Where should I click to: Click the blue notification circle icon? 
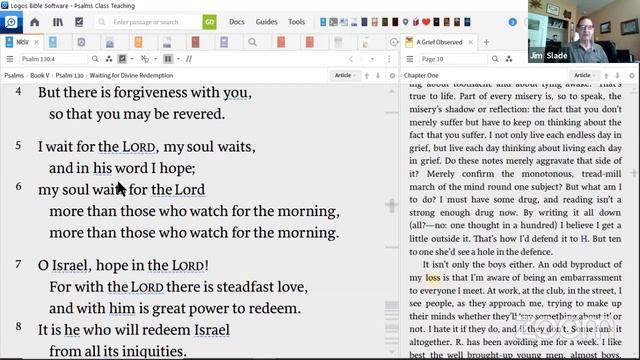pos(513,22)
